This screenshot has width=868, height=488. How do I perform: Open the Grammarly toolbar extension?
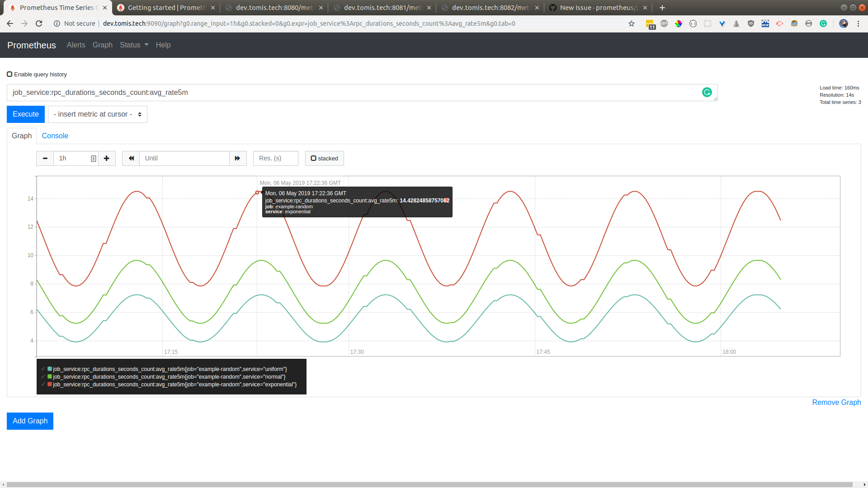tap(823, 23)
